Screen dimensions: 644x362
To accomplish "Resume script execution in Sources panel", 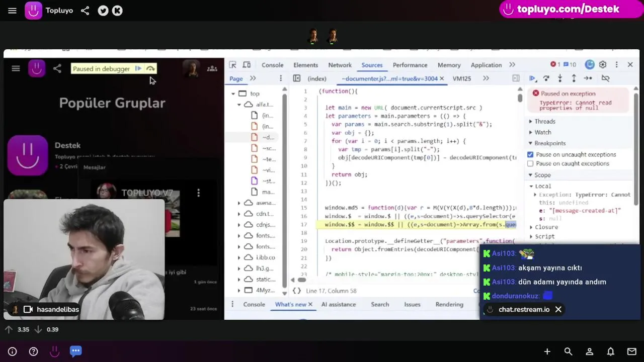I will point(532,78).
